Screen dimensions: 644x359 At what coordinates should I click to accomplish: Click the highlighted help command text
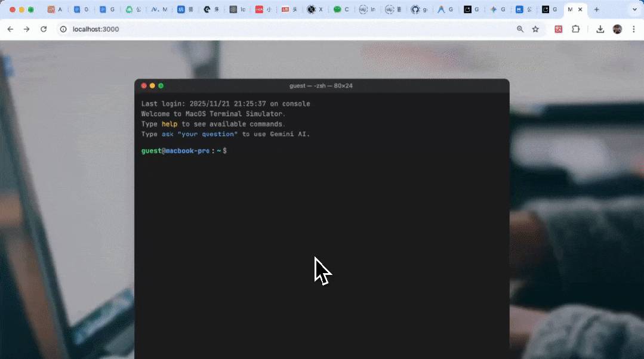169,124
